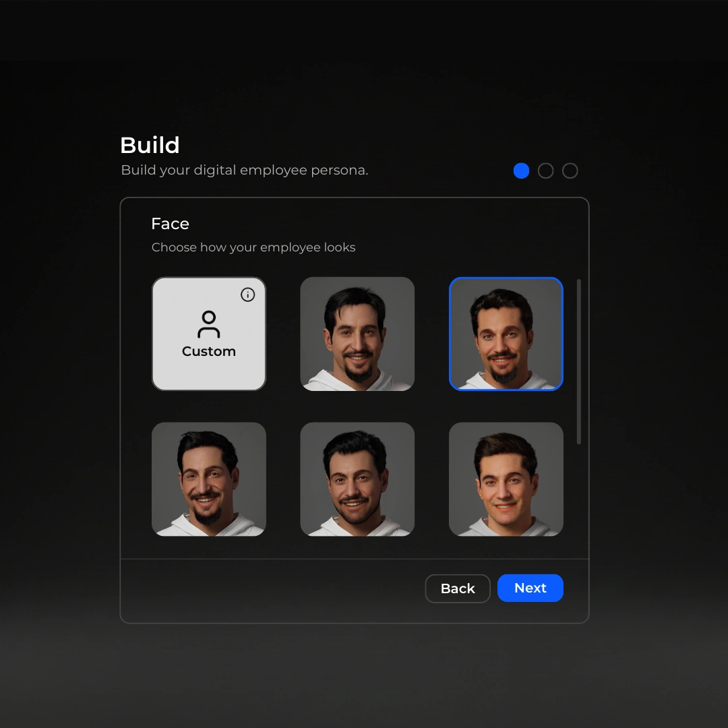Click the Face section heading

coord(170,223)
